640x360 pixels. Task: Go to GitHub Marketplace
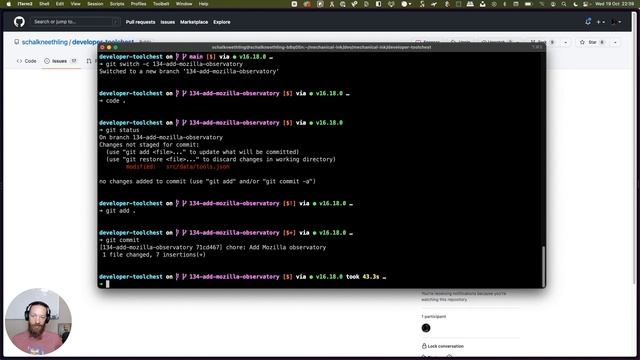pyautogui.click(x=194, y=22)
